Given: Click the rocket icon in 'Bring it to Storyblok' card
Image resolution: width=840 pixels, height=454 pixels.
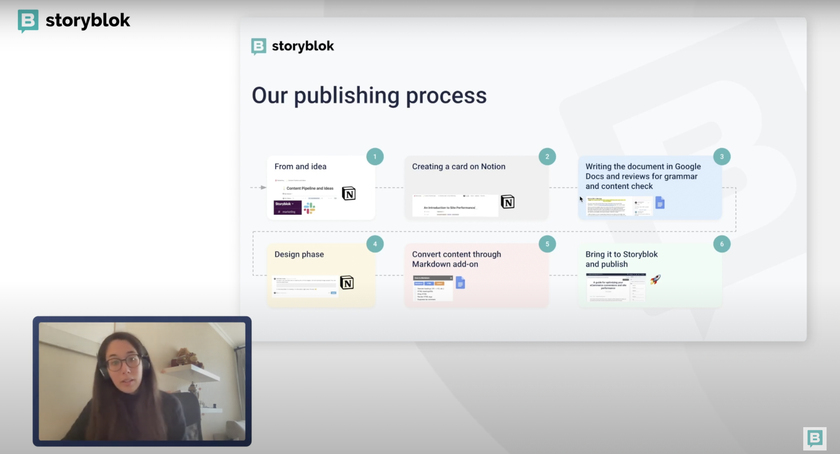Looking at the screenshot, I should click(x=655, y=279).
